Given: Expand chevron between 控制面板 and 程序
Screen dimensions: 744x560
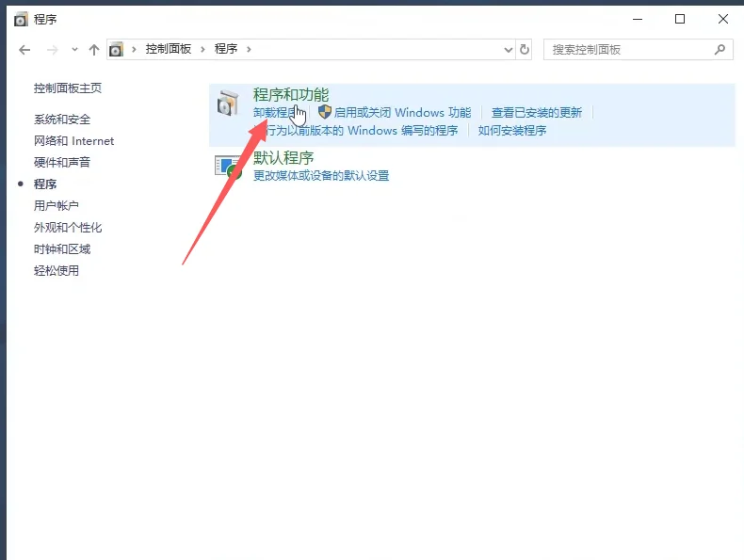Looking at the screenshot, I should tap(202, 49).
